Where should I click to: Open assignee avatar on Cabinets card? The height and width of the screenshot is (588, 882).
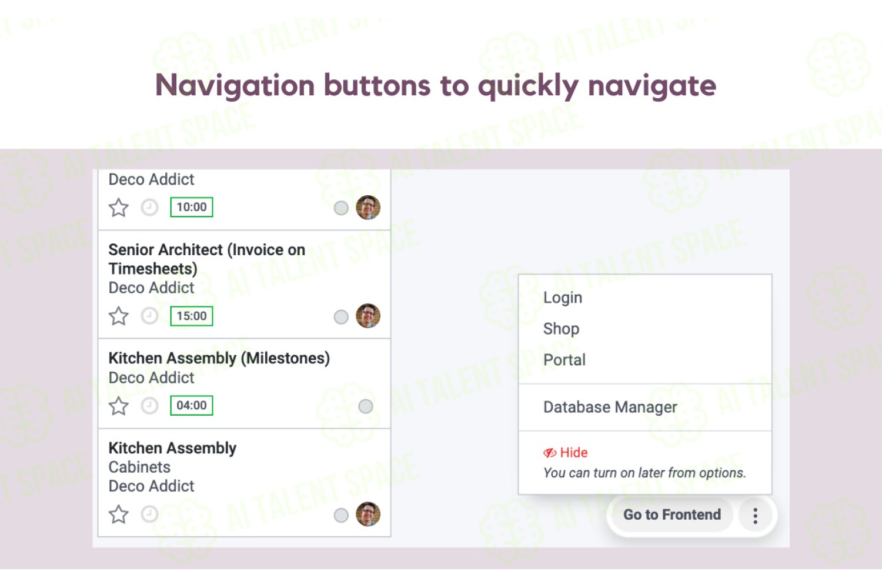tap(368, 514)
